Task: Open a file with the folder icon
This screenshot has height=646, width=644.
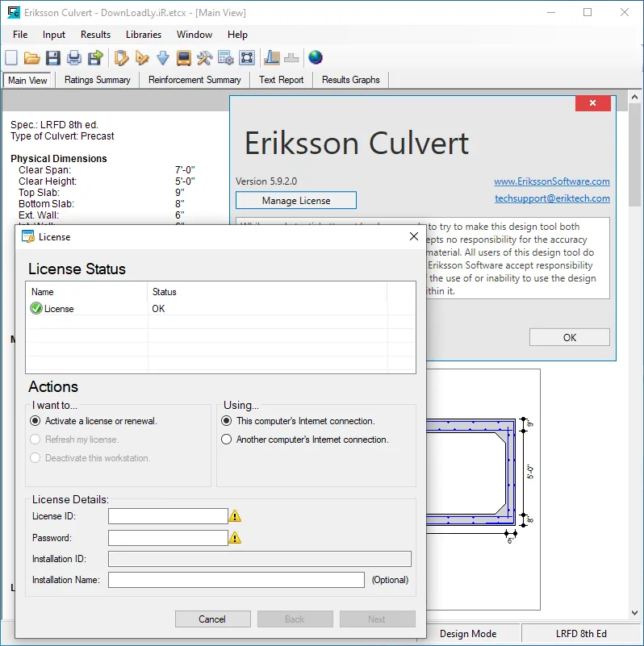Action: click(x=31, y=58)
